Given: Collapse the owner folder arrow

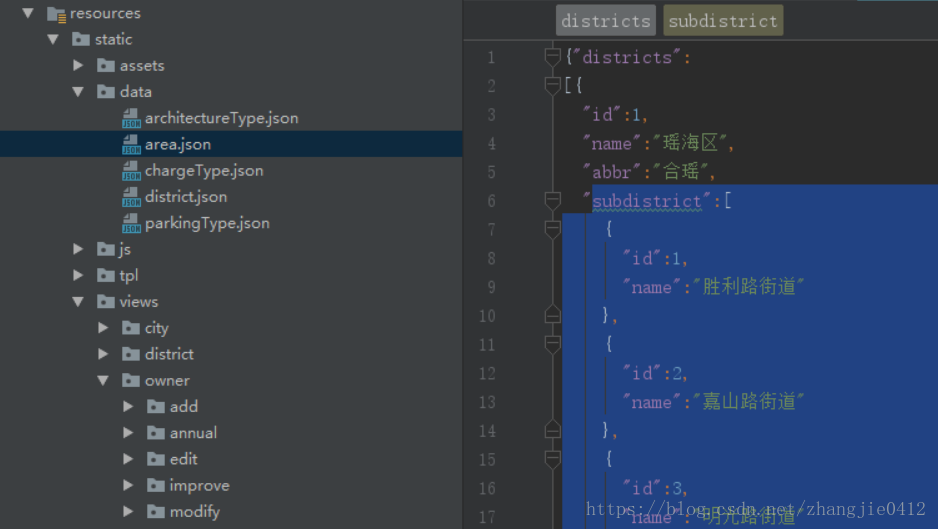Looking at the screenshot, I should click(x=103, y=381).
